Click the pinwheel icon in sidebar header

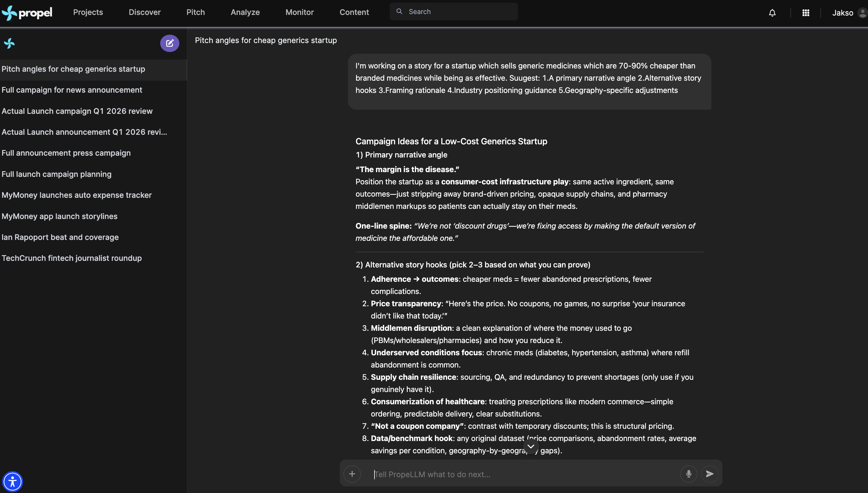[10, 43]
